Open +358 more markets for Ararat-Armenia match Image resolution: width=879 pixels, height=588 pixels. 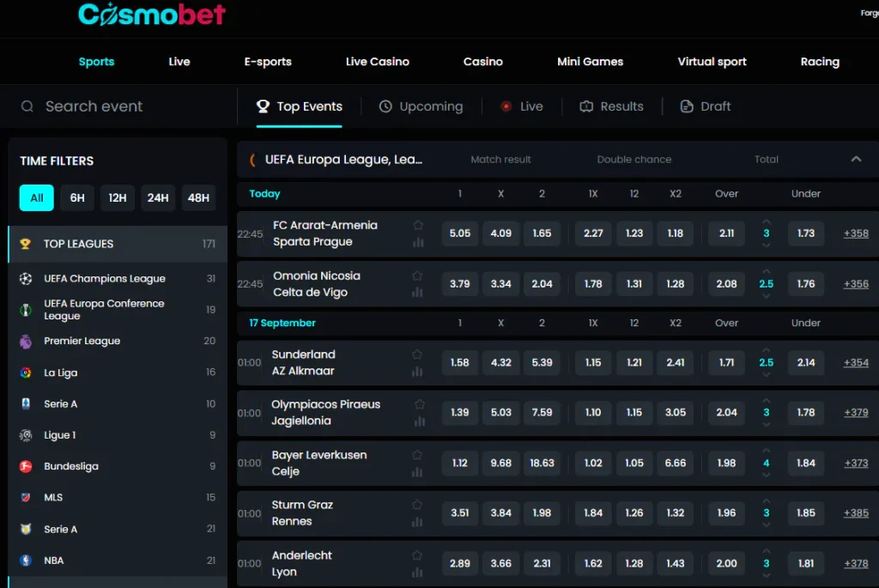point(856,233)
